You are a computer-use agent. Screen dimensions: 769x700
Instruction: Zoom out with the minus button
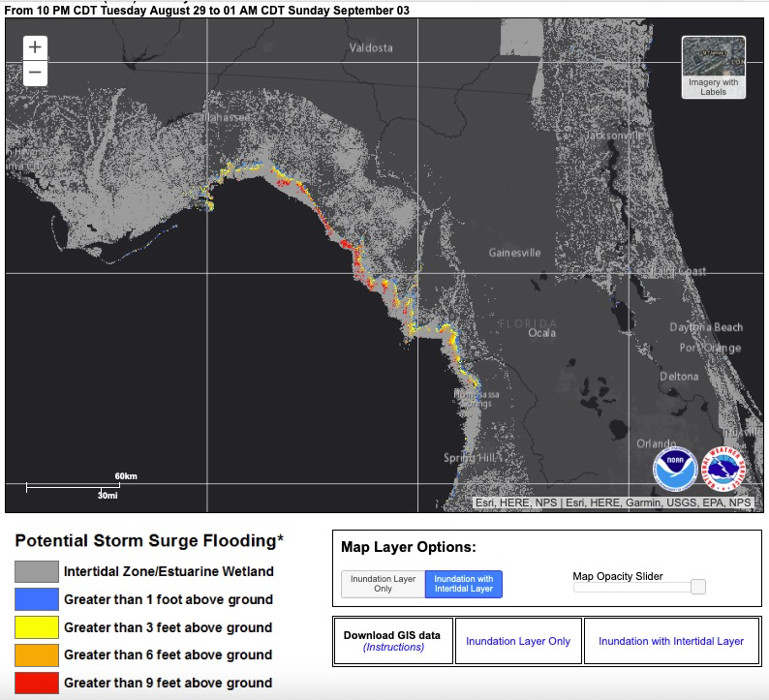pyautogui.click(x=35, y=73)
